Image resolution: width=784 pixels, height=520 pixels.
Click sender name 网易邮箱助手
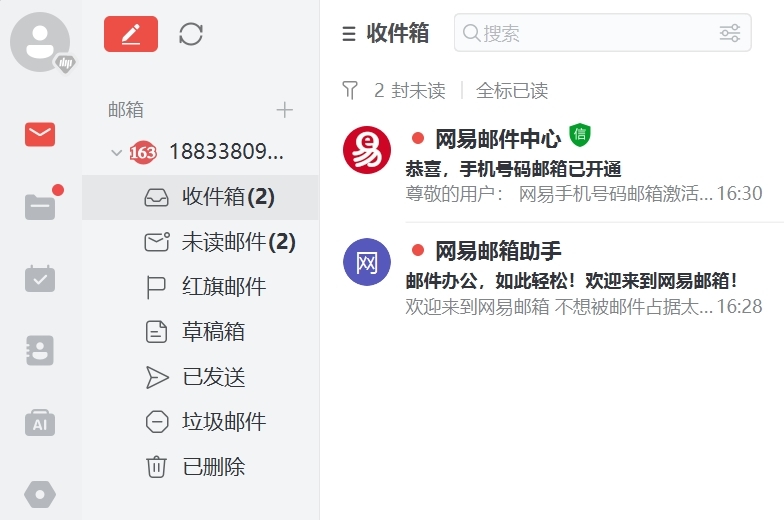(x=498, y=251)
